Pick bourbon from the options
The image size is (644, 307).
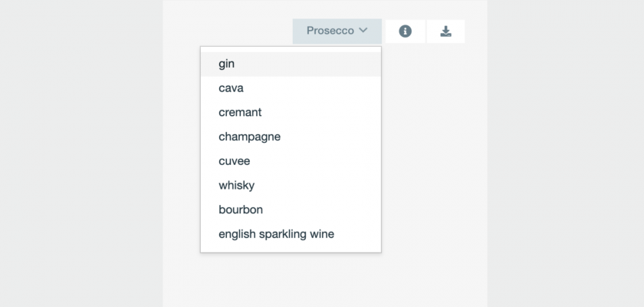tap(241, 210)
